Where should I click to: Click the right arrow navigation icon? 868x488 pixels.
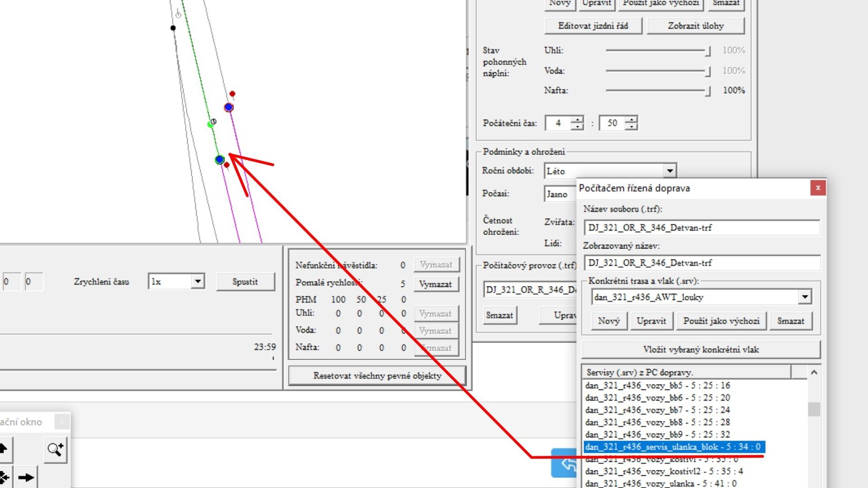tap(26, 477)
